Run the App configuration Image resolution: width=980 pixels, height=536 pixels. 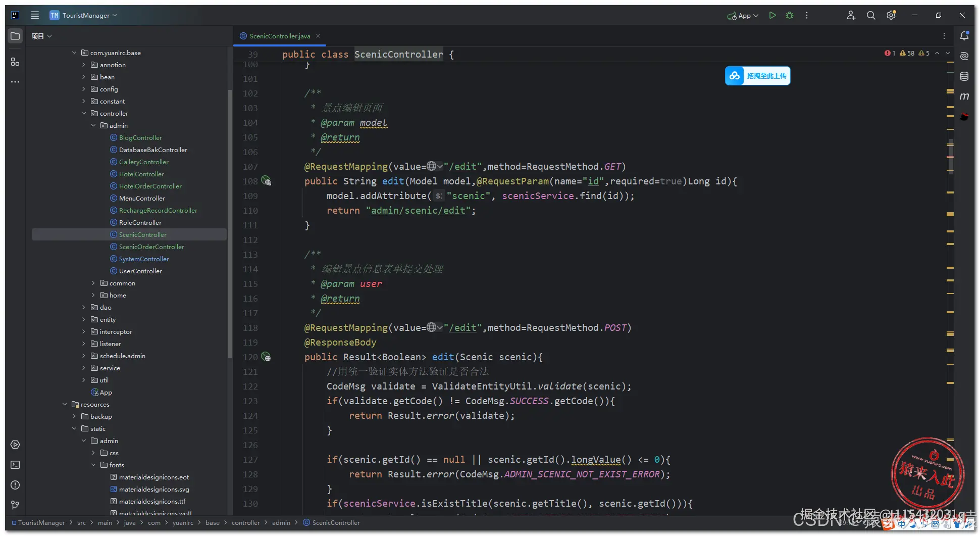tap(772, 15)
